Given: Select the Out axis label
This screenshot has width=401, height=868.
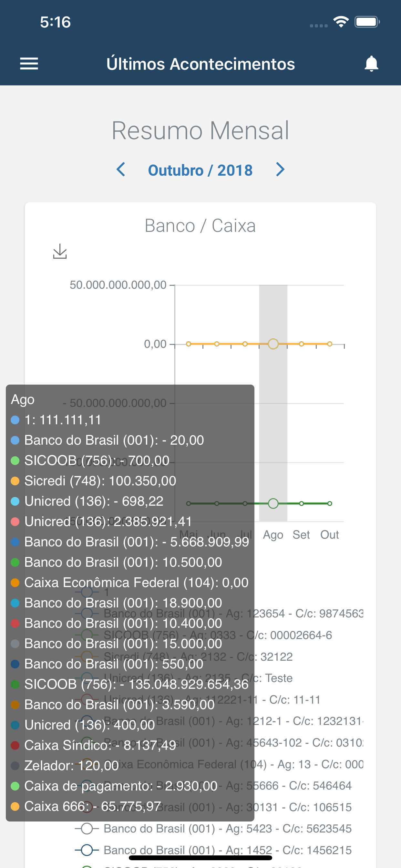Looking at the screenshot, I should (x=329, y=535).
